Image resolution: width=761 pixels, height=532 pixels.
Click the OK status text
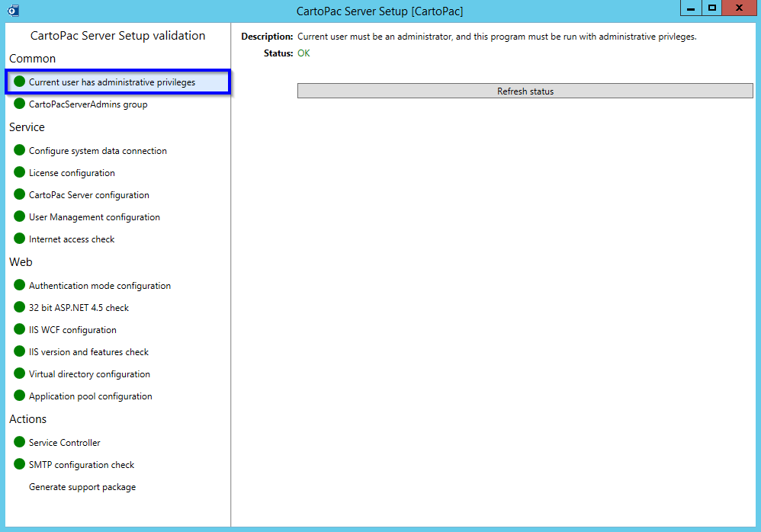click(303, 53)
